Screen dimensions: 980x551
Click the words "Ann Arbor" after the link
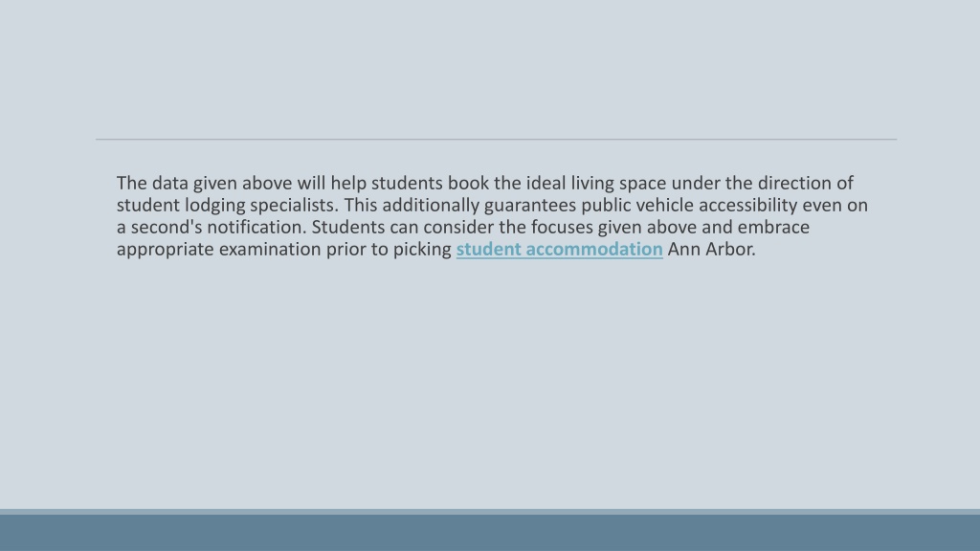pos(709,250)
